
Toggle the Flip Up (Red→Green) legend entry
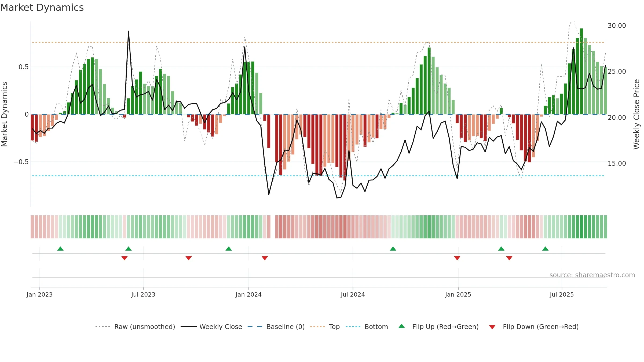(438, 327)
